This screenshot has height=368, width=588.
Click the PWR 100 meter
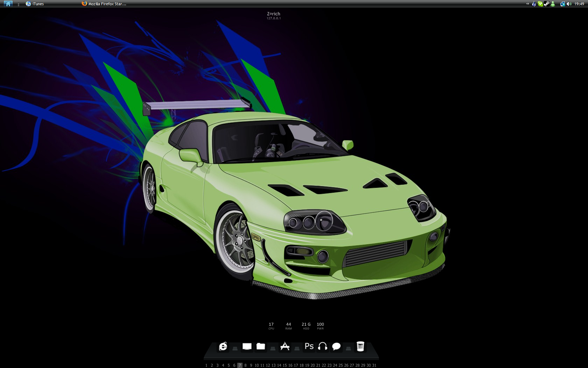click(320, 326)
